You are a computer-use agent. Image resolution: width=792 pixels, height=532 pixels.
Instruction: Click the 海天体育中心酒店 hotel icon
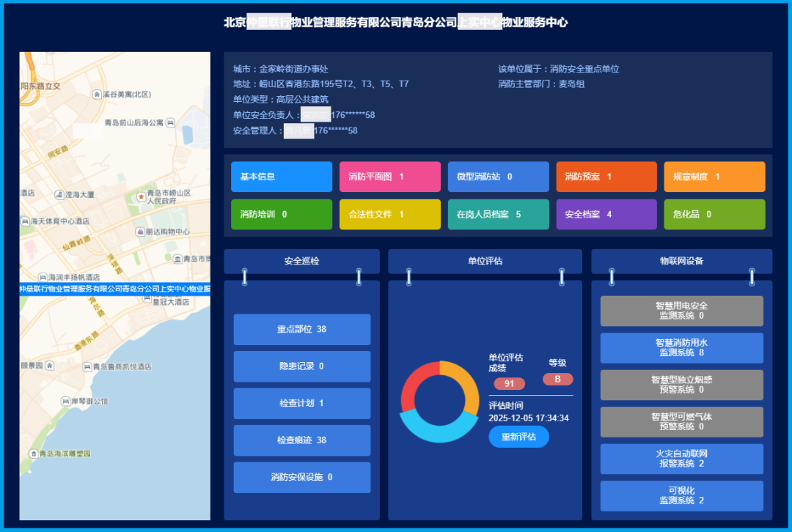[x=25, y=221]
